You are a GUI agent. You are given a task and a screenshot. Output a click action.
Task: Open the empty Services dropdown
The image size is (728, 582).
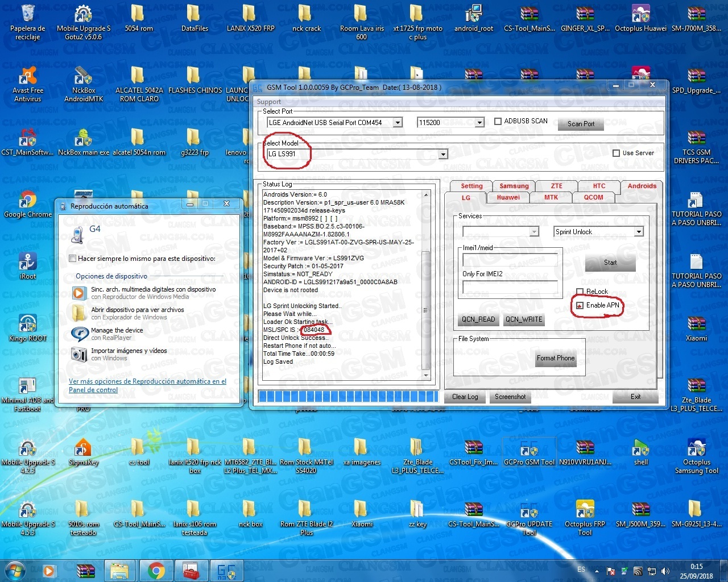(534, 231)
